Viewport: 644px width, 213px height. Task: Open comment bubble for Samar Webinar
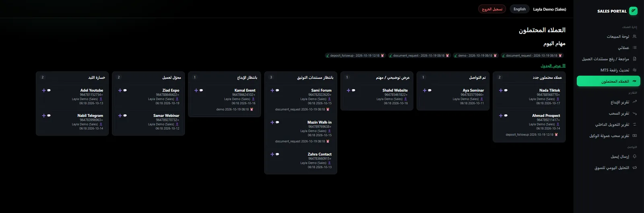click(125, 116)
